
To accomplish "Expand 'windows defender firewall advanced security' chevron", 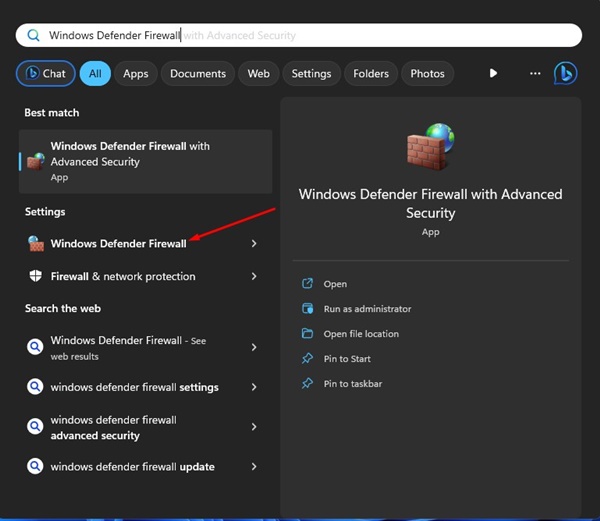I will [254, 427].
